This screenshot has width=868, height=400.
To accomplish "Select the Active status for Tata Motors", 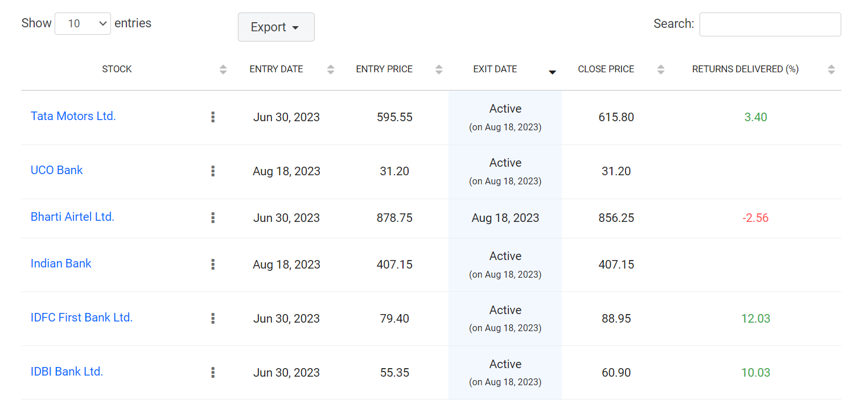I will (505, 109).
